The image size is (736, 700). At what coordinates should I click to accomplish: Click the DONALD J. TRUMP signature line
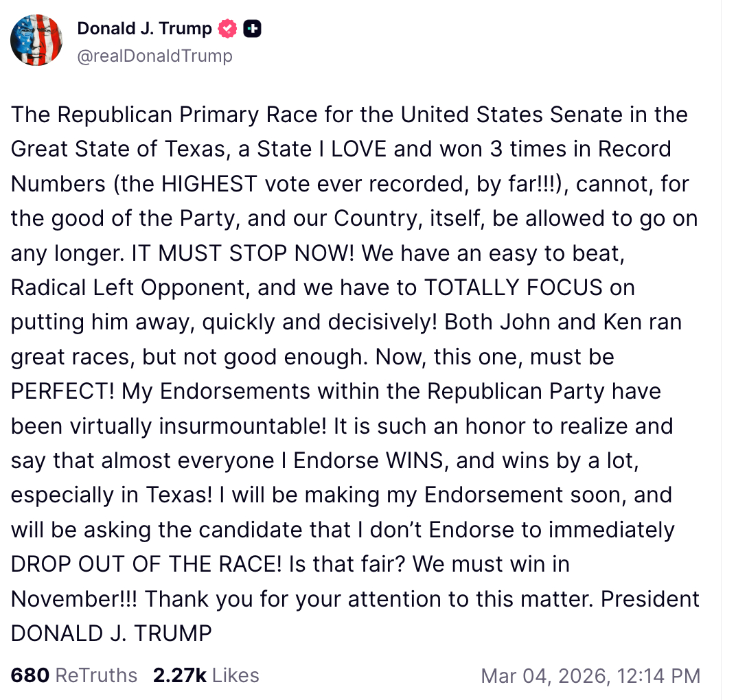point(111,633)
